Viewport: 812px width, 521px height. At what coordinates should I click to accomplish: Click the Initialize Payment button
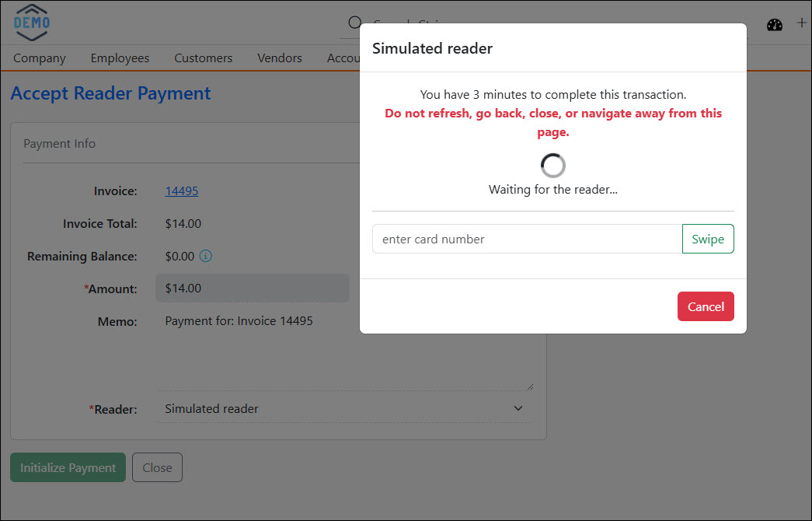tap(68, 467)
